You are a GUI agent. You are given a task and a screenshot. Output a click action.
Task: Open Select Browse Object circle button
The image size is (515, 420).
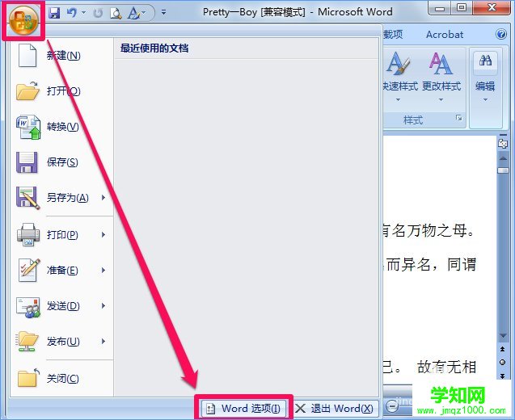503,362
